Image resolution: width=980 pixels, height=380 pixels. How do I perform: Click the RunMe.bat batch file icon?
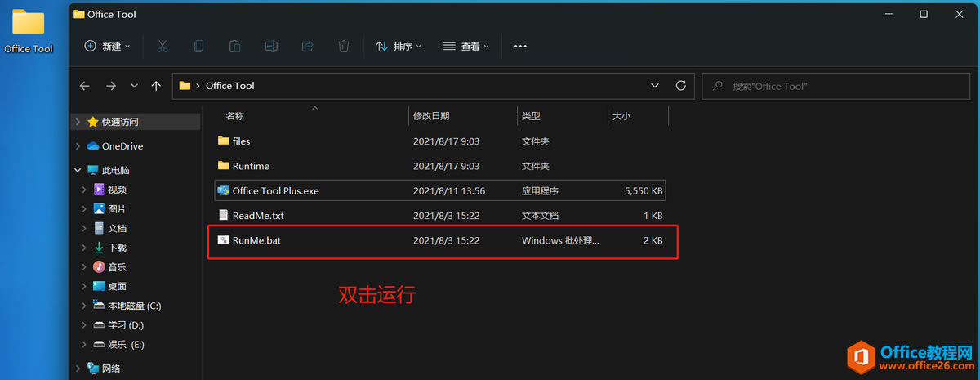point(224,240)
